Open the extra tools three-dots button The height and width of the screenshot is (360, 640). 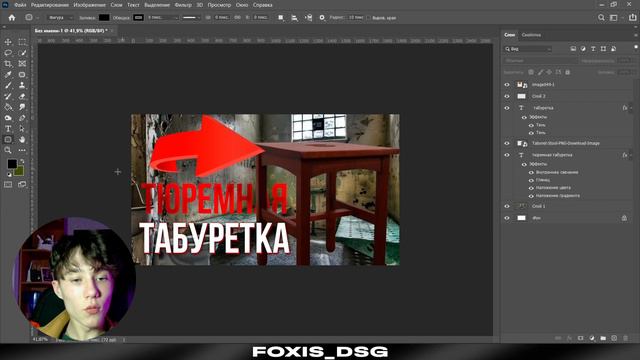point(22,150)
